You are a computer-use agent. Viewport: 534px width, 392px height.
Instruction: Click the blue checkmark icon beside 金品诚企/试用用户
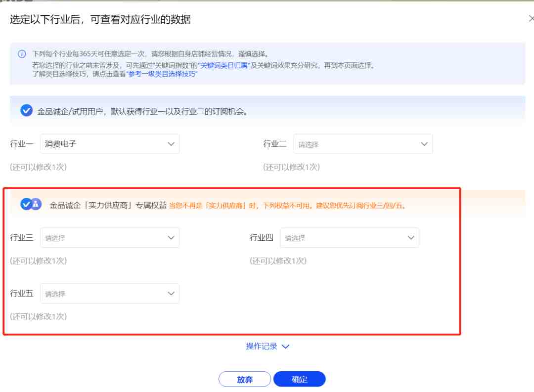point(26,110)
